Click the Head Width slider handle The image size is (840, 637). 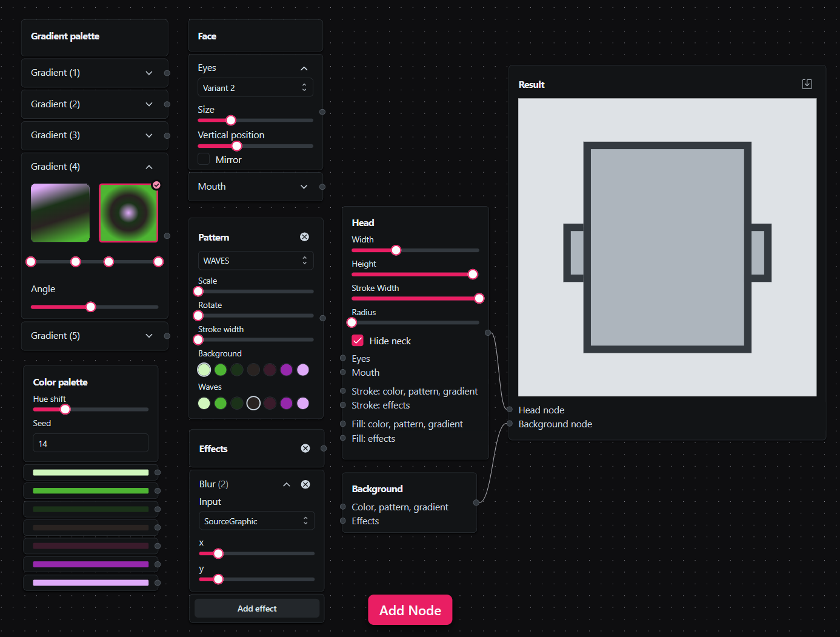(396, 250)
